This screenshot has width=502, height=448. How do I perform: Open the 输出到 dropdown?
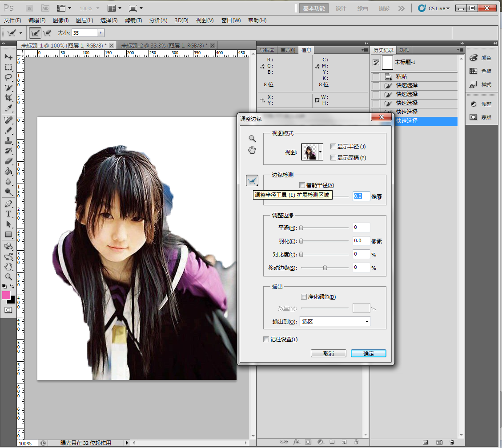click(335, 322)
